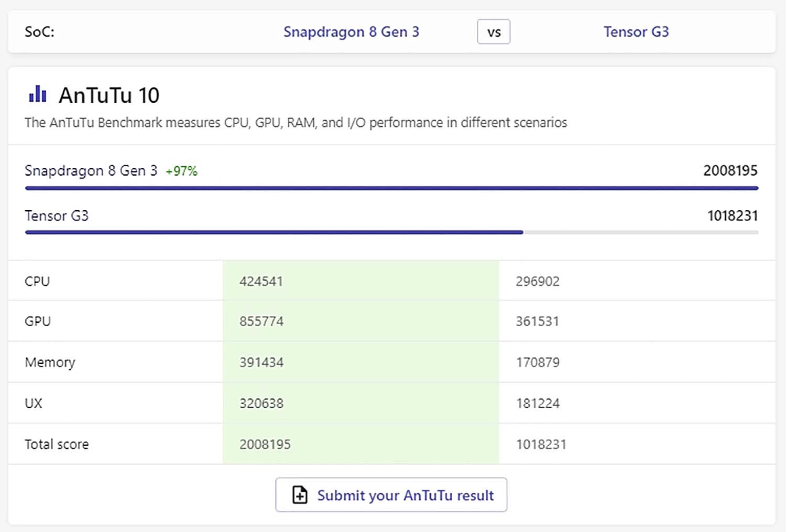Open the Snapdragon 8 Gen 3 SoC link
The height and width of the screenshot is (532, 786).
tap(351, 32)
